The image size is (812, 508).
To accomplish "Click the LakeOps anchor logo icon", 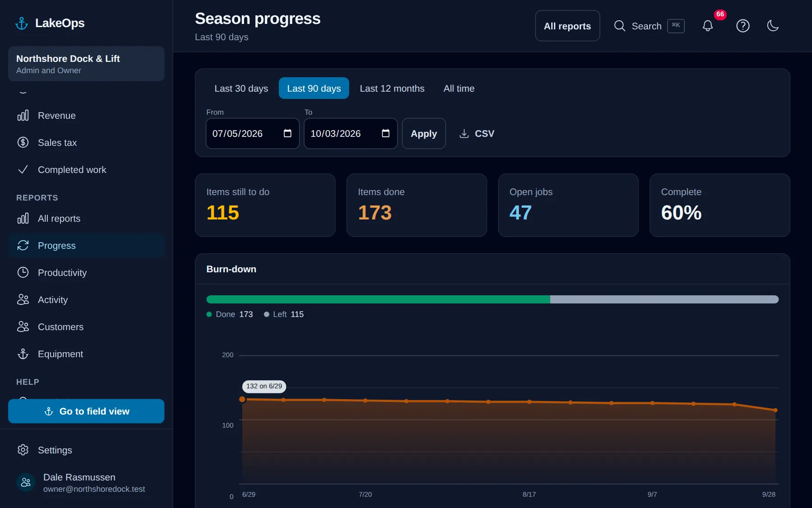I will click(x=22, y=23).
